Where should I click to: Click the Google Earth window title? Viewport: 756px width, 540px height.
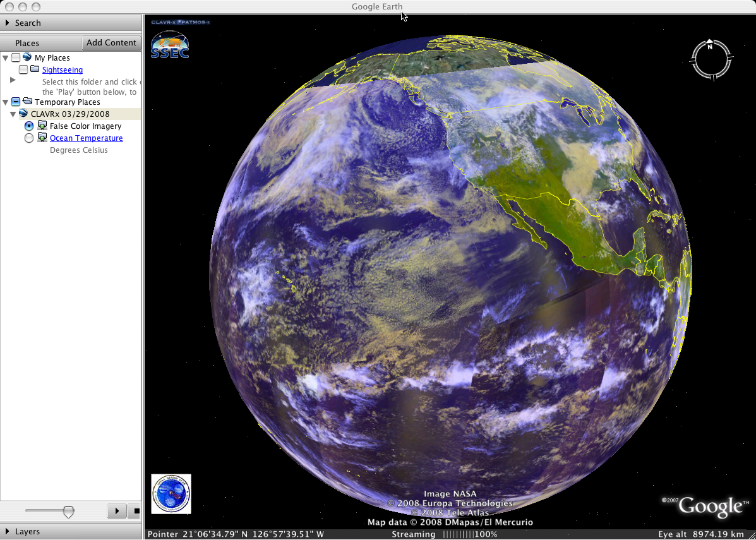(x=377, y=7)
